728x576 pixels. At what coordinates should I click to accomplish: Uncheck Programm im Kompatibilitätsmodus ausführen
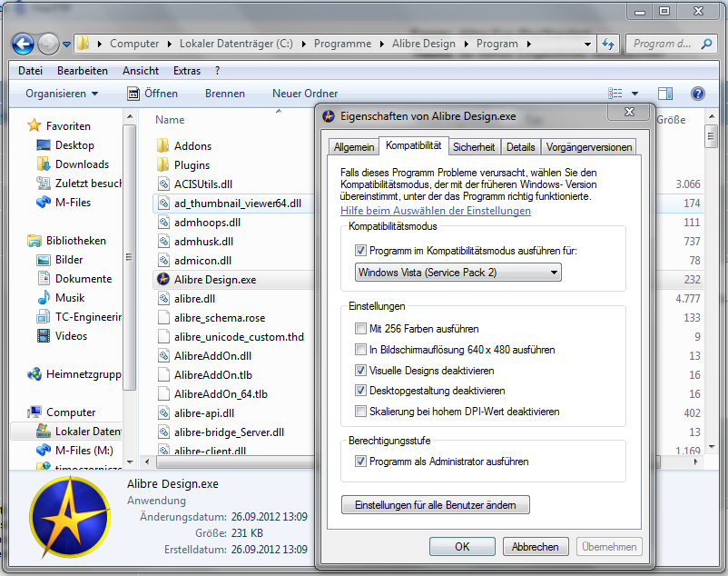click(360, 251)
